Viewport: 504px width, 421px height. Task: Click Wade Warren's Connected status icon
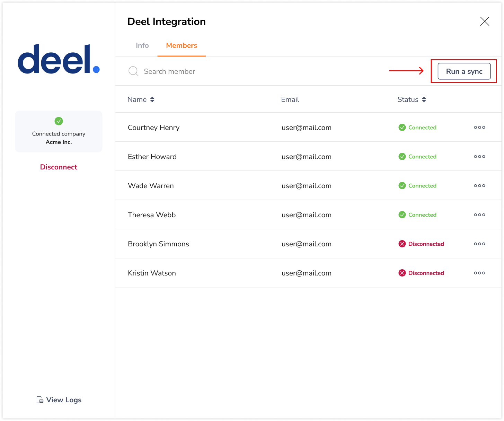[402, 185]
